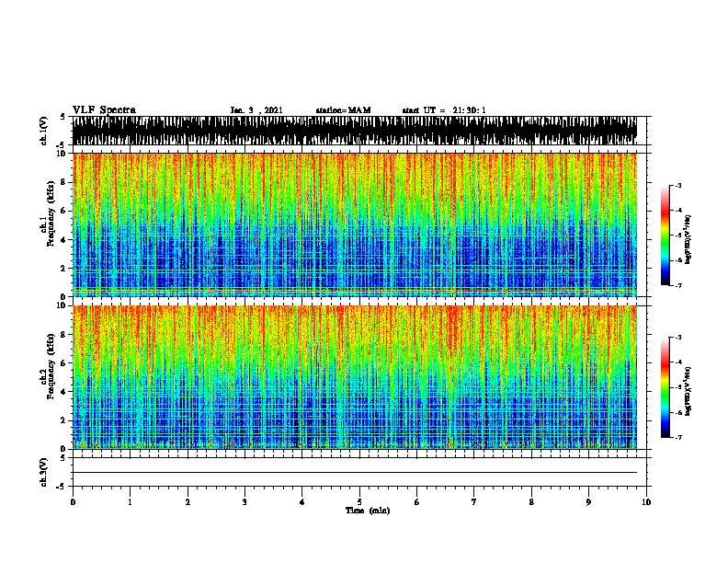
Task: Select the ch.1 color scale bar
Action: point(665,236)
